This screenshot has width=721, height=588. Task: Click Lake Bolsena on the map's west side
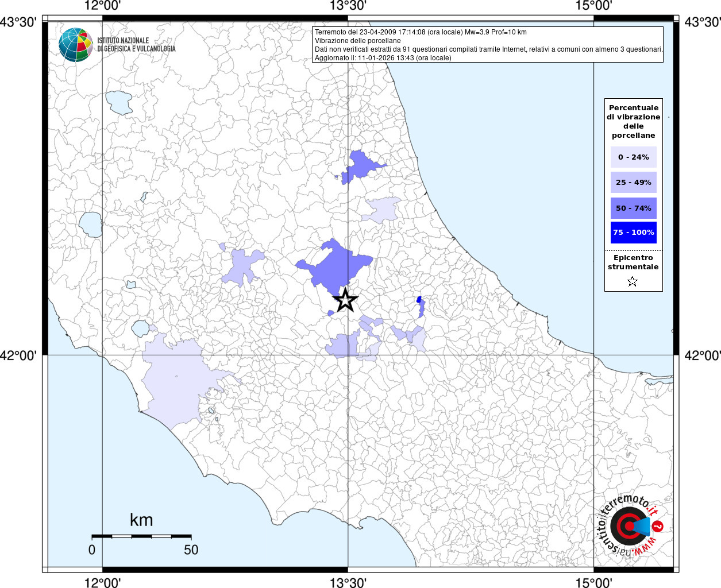[x=91, y=224]
